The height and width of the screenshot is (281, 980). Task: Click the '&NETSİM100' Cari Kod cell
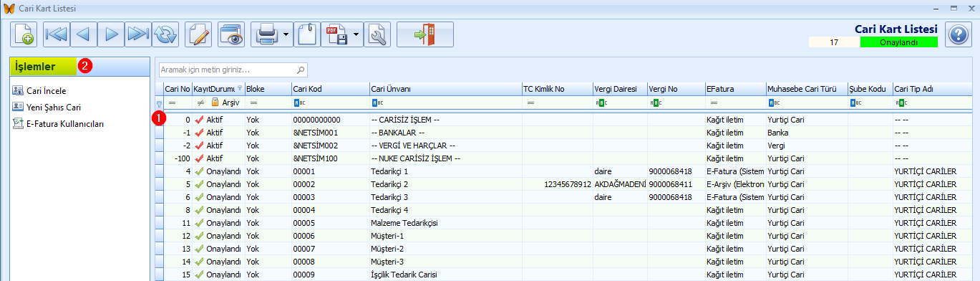pyautogui.click(x=330, y=158)
